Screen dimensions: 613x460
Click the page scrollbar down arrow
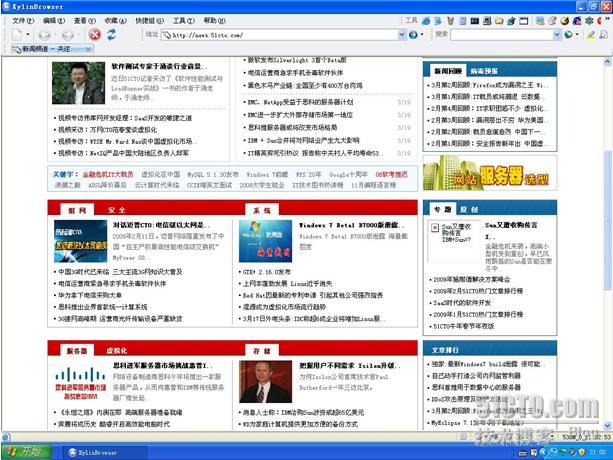(607, 426)
